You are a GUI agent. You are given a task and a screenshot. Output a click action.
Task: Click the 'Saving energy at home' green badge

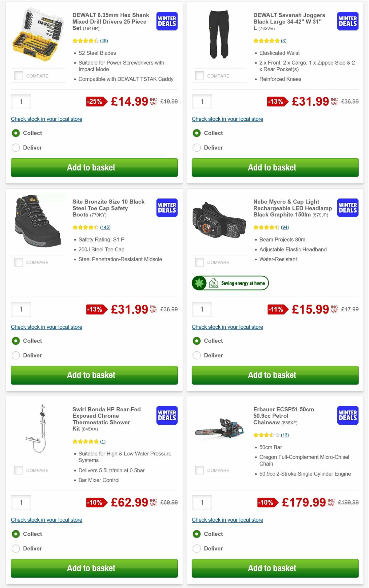[x=230, y=283]
